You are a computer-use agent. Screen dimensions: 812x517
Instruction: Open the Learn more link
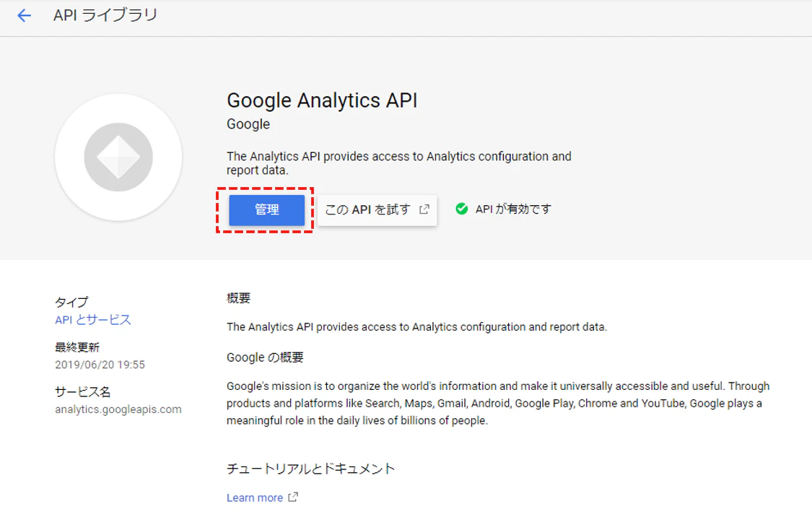[x=255, y=498]
